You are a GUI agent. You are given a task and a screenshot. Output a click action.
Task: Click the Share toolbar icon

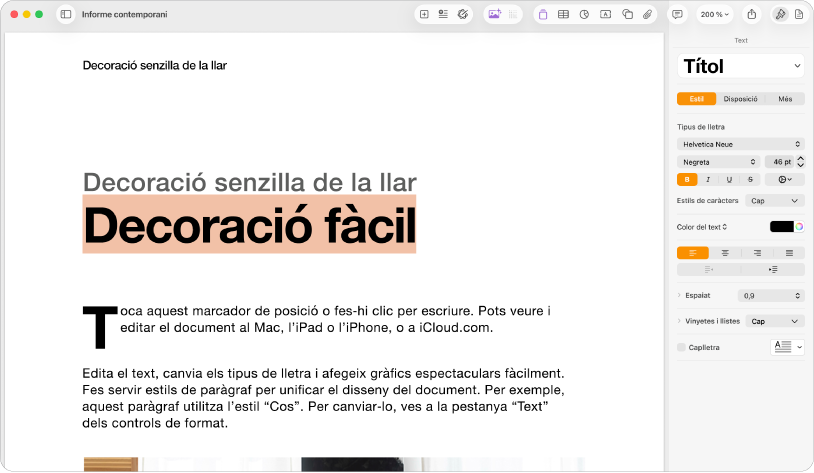tap(752, 15)
